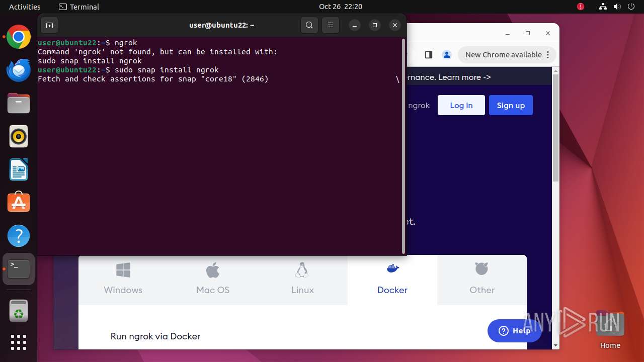Click the 'Fetch and check assertions' output line
Image resolution: width=644 pixels, height=362 pixels.
[153, 79]
